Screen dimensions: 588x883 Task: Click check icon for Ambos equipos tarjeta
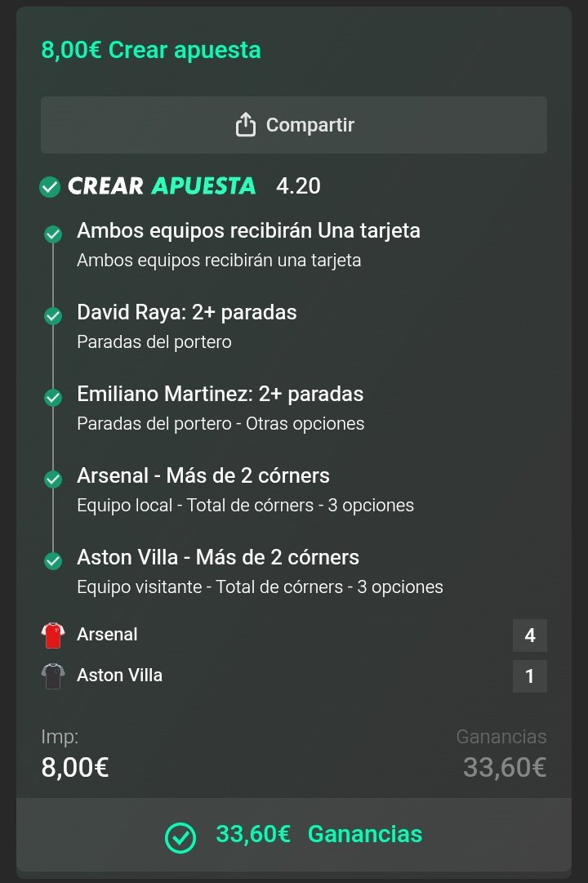pyautogui.click(x=54, y=234)
